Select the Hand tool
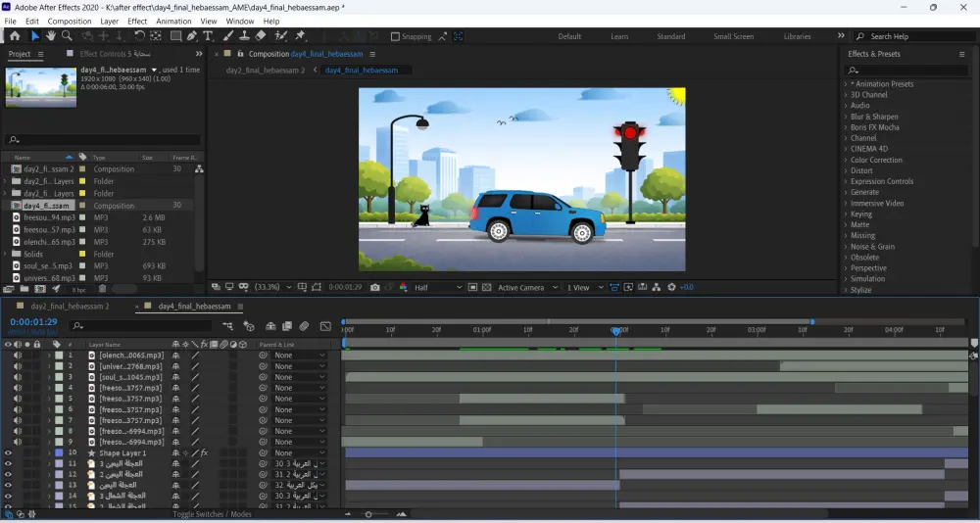The image size is (980, 523). [x=51, y=36]
